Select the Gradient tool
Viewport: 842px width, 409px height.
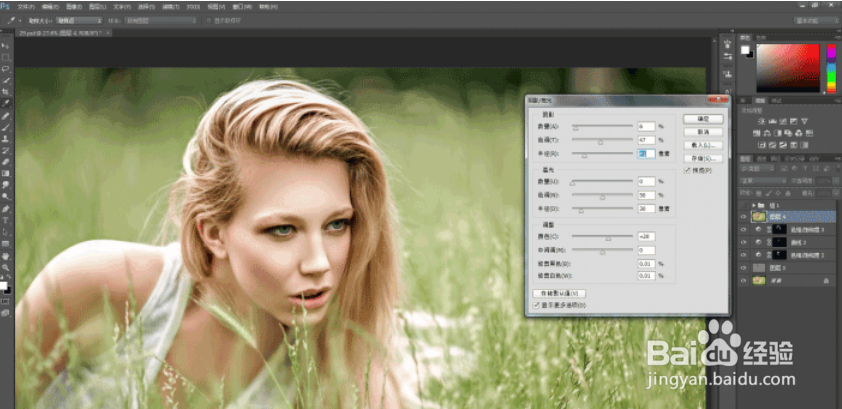[5, 173]
